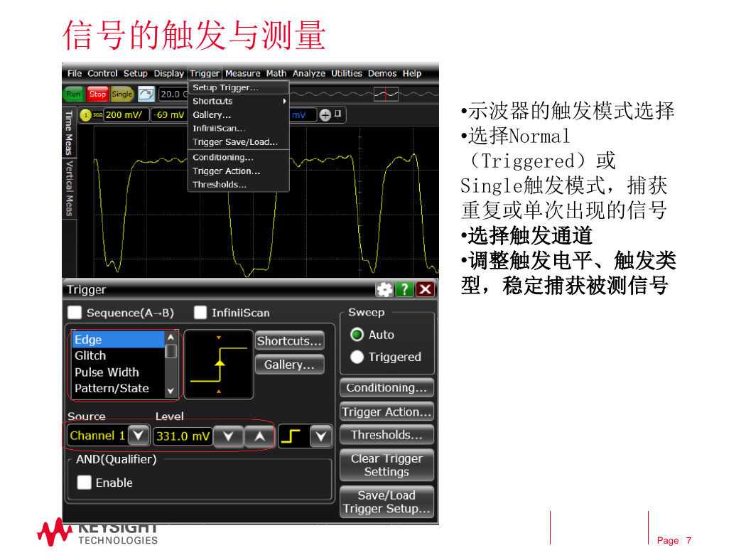Click the yellow Single acquisition button
This screenshot has width=746, height=560.
tap(122, 95)
